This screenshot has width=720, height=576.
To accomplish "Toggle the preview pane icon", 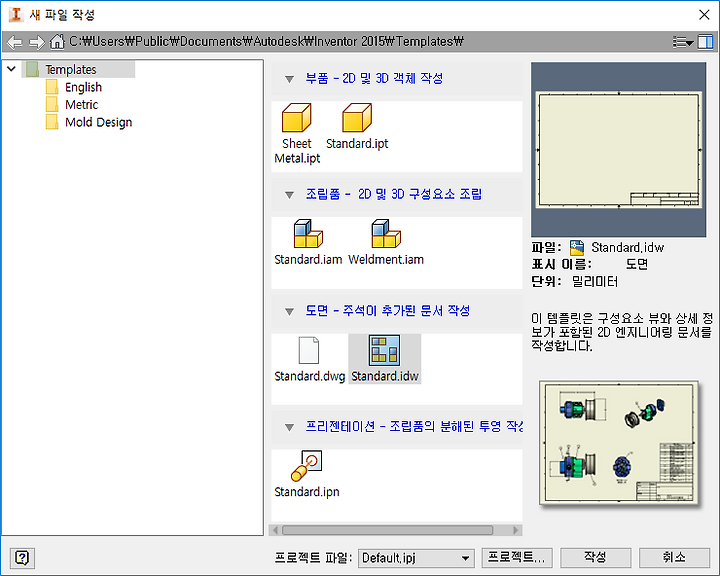I will [706, 42].
